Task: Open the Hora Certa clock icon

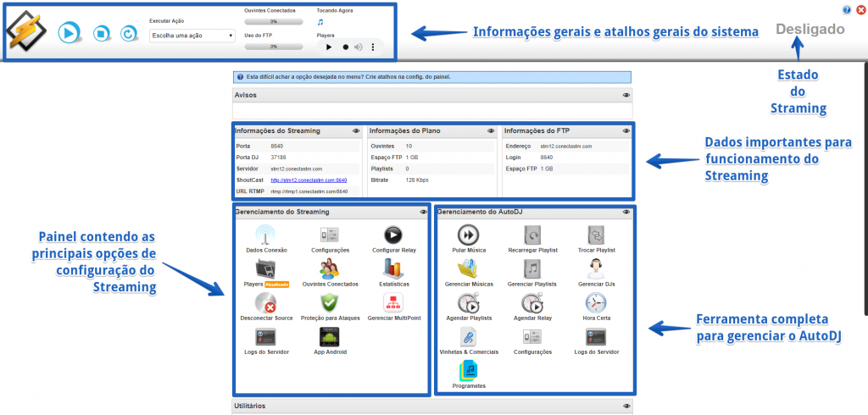Action: coord(597,302)
